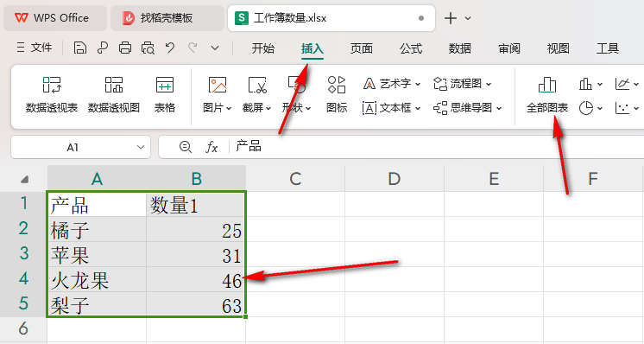Click cell B1 containing 数量1

click(x=196, y=204)
